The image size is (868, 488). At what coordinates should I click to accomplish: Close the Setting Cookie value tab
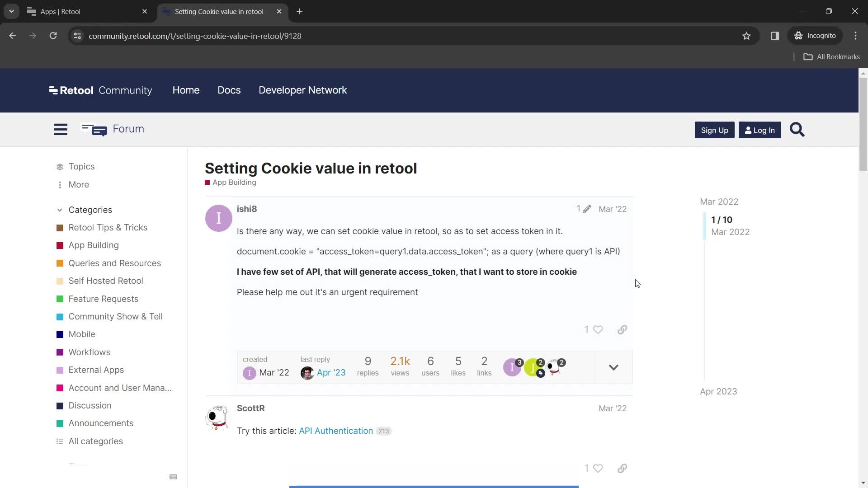pyautogui.click(x=279, y=11)
